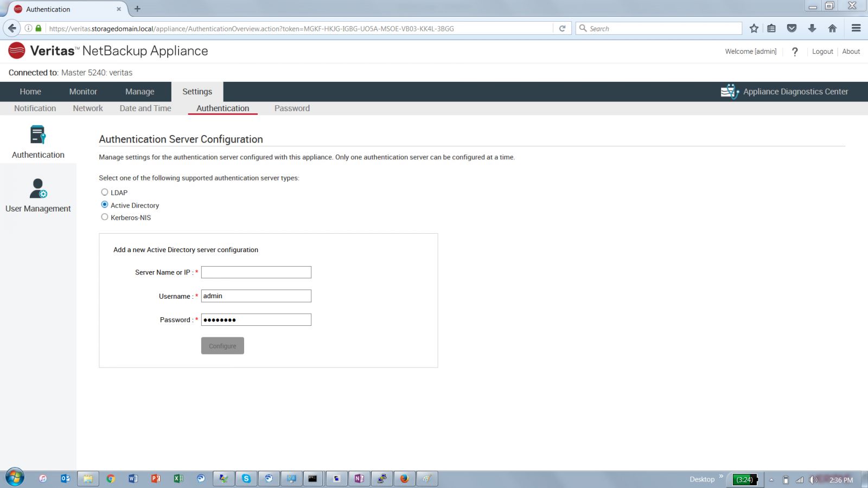Viewport: 868px width, 488px height.
Task: Open the Pocket icon in browser toolbar
Action: [792, 28]
